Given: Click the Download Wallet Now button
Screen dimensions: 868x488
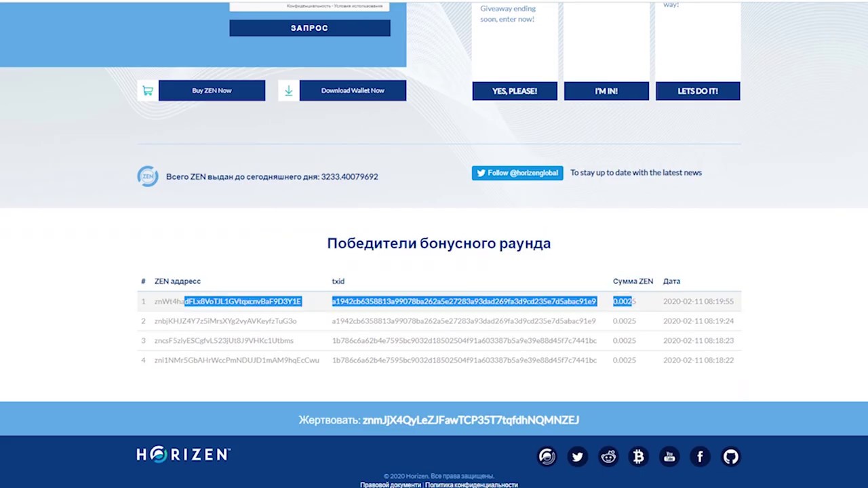Looking at the screenshot, I should [353, 91].
